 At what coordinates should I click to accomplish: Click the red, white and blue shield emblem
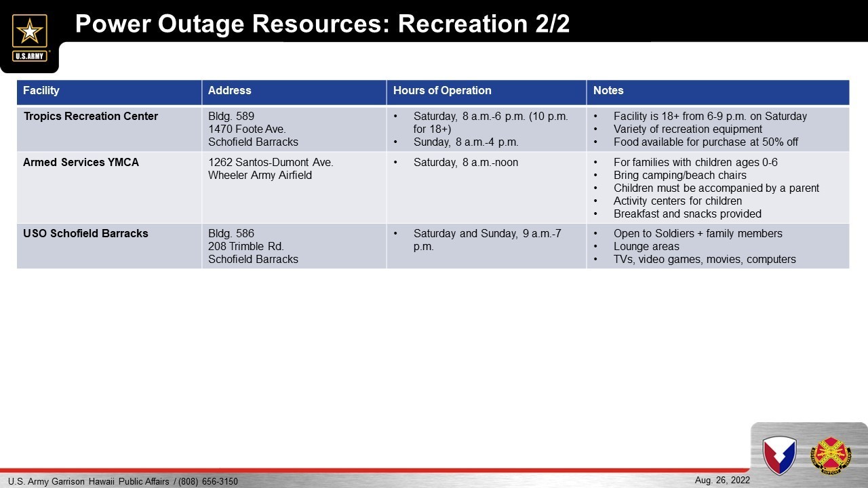tap(779, 454)
